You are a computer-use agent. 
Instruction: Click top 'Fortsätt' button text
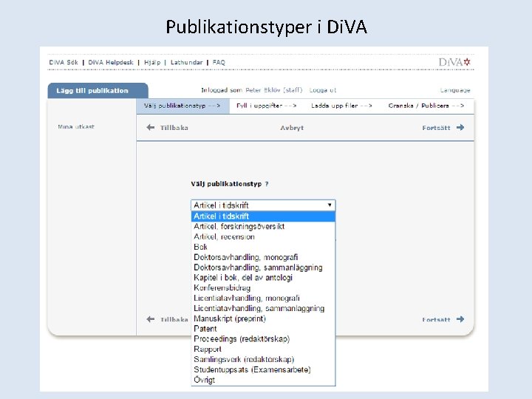(x=437, y=128)
